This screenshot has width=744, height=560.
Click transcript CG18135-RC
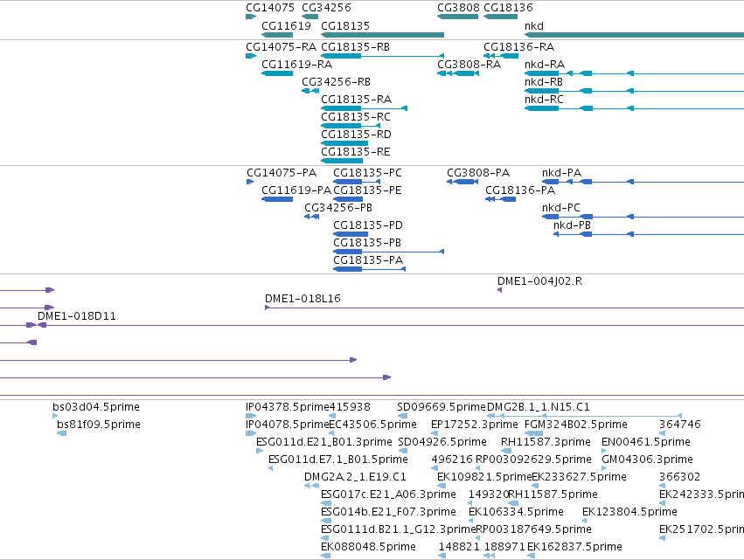pos(351,126)
